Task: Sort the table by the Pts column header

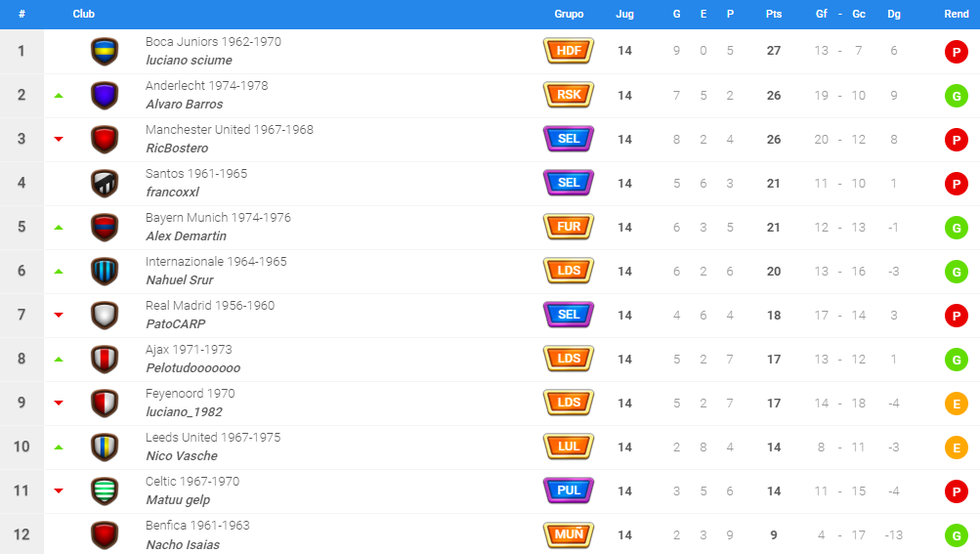Action: tap(774, 14)
